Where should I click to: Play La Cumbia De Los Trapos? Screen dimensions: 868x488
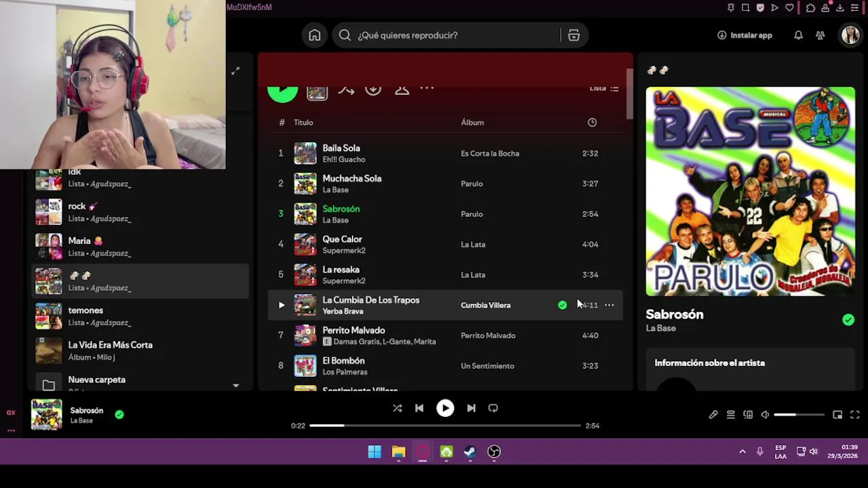[x=281, y=305]
